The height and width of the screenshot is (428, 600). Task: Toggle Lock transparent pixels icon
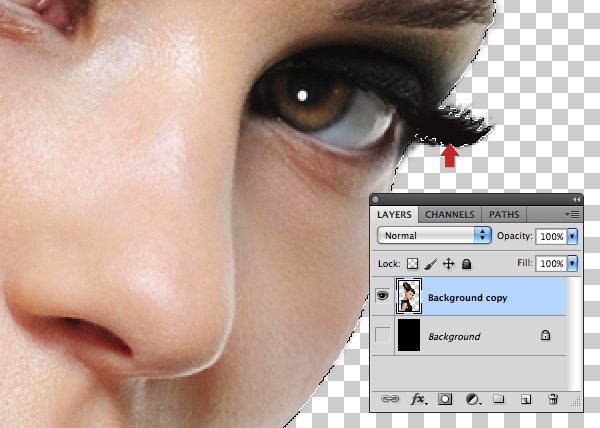click(x=412, y=264)
